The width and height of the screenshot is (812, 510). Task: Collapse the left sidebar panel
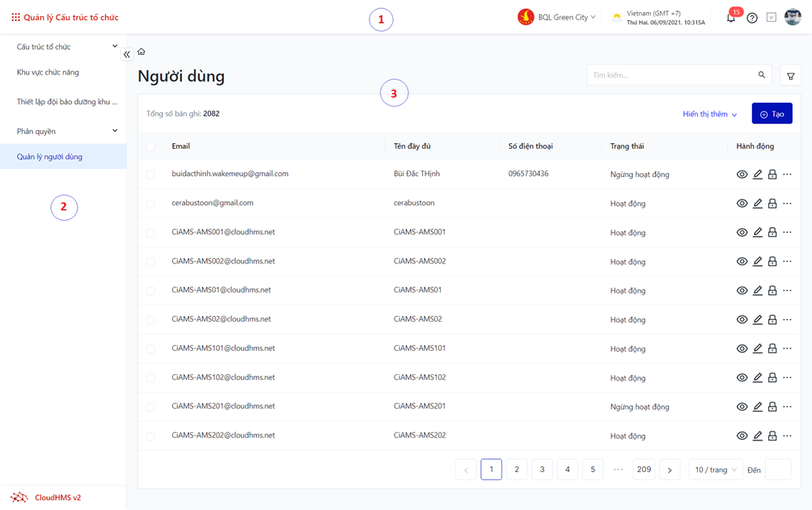pyautogui.click(x=127, y=54)
